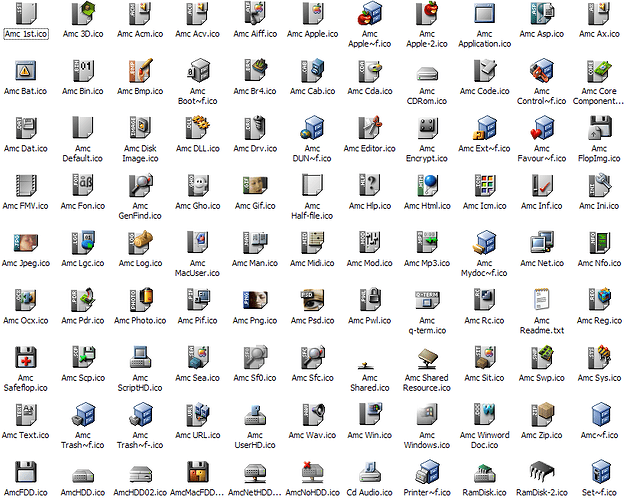Select the Amc FMV.ico film icon
Screen dimensions: 627x500
(x=26, y=186)
